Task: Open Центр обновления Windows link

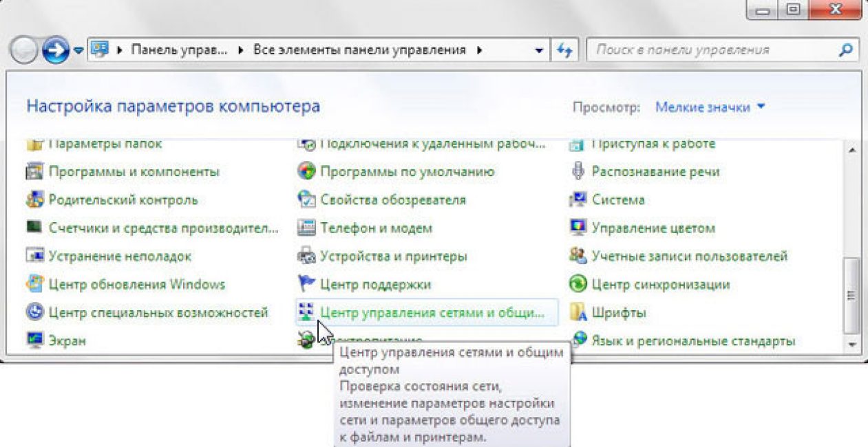Action: tap(137, 284)
